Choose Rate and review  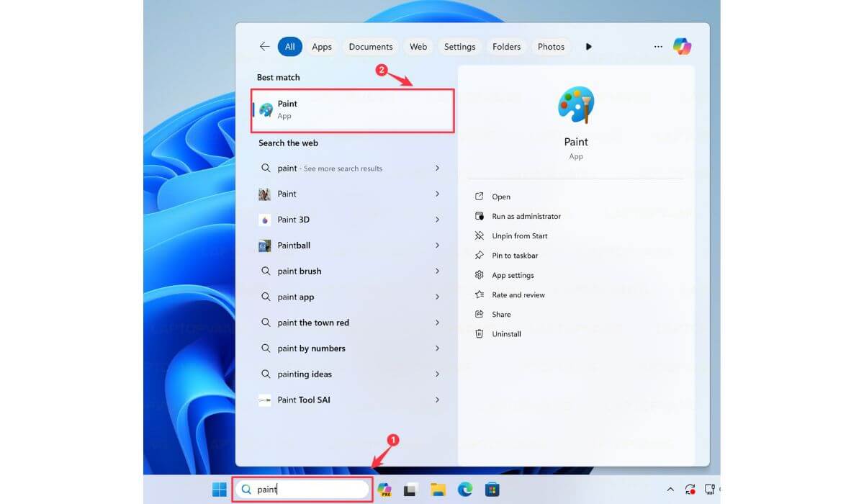coord(518,295)
